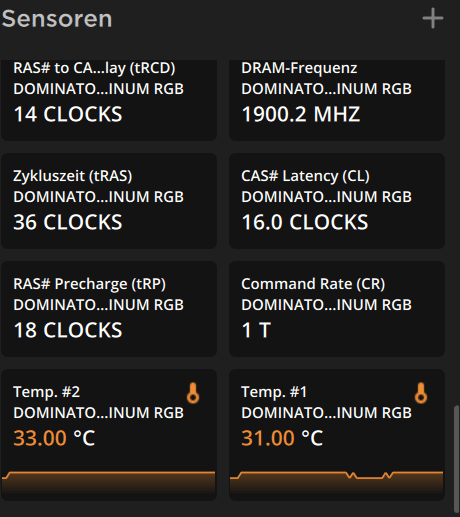460x517 pixels.
Task: Click the 1 T command rate value
Action: [x=256, y=330]
